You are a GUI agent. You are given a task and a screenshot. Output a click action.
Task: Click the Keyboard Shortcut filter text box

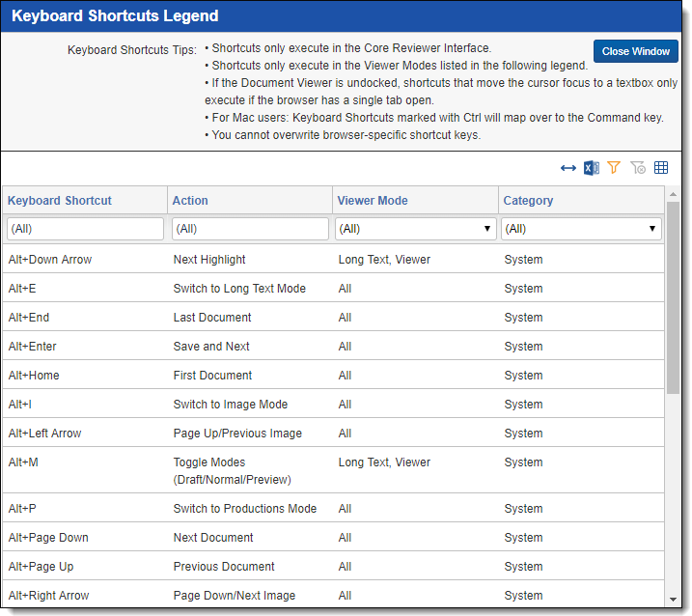(85, 229)
